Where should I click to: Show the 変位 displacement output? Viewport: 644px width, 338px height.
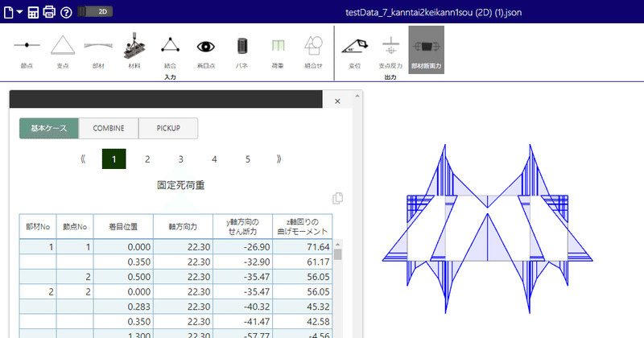(354, 51)
